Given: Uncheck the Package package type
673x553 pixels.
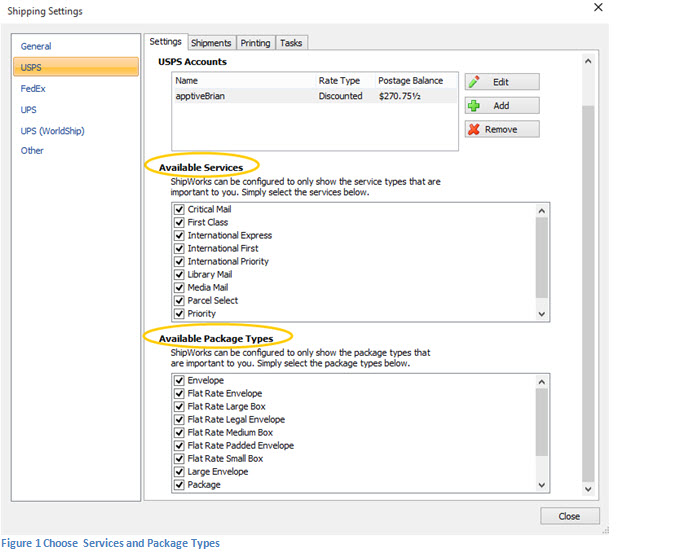Looking at the screenshot, I should coord(179,485).
